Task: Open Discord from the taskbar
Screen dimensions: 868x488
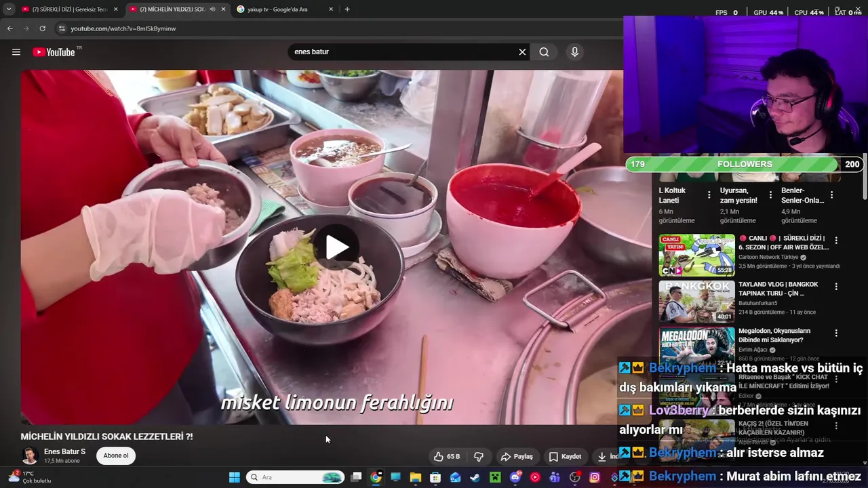Action: (x=515, y=477)
